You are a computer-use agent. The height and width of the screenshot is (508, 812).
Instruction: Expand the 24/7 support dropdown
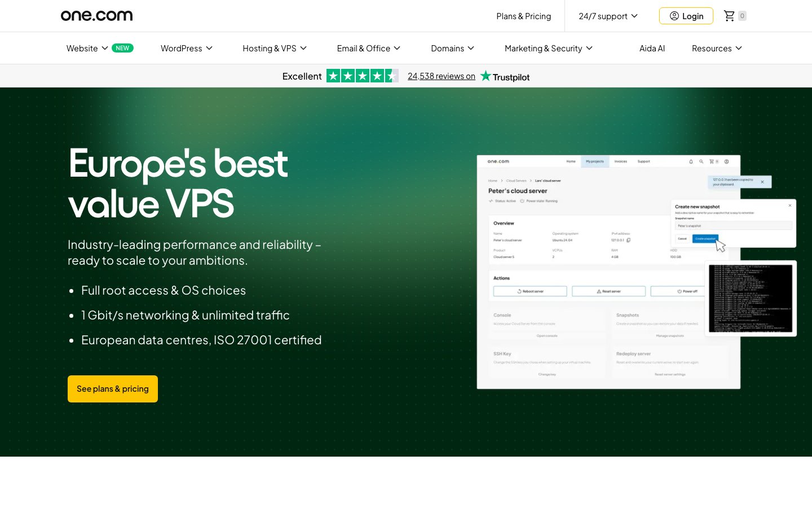pyautogui.click(x=608, y=16)
